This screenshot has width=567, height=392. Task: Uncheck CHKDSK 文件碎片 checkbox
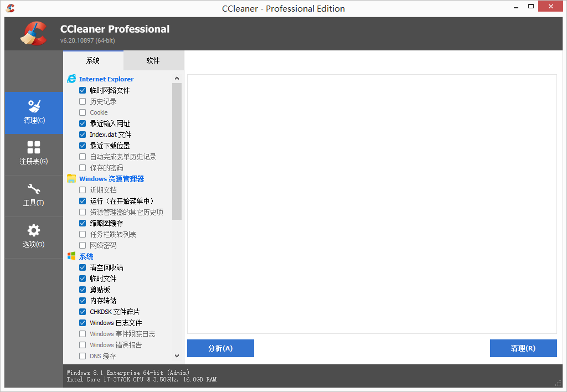point(83,312)
